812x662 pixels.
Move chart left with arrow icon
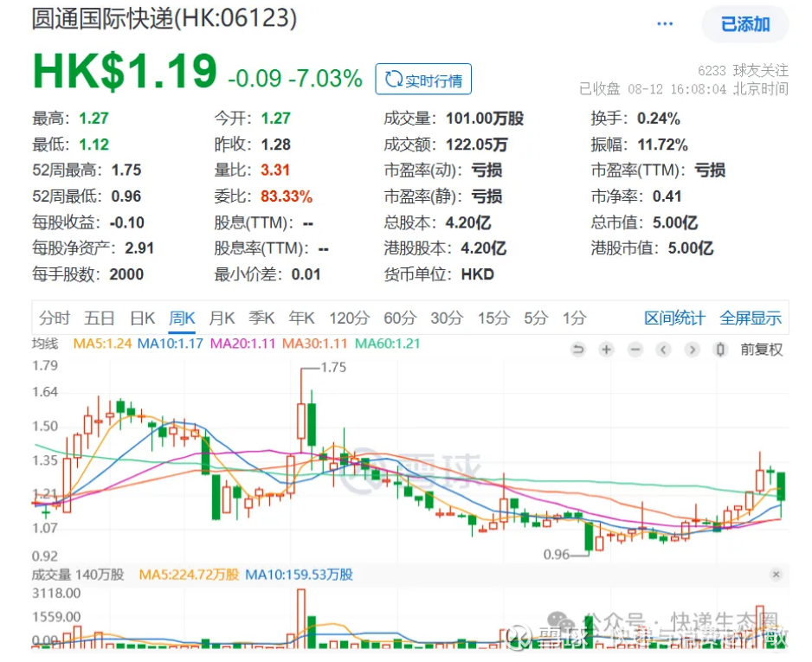click(663, 350)
